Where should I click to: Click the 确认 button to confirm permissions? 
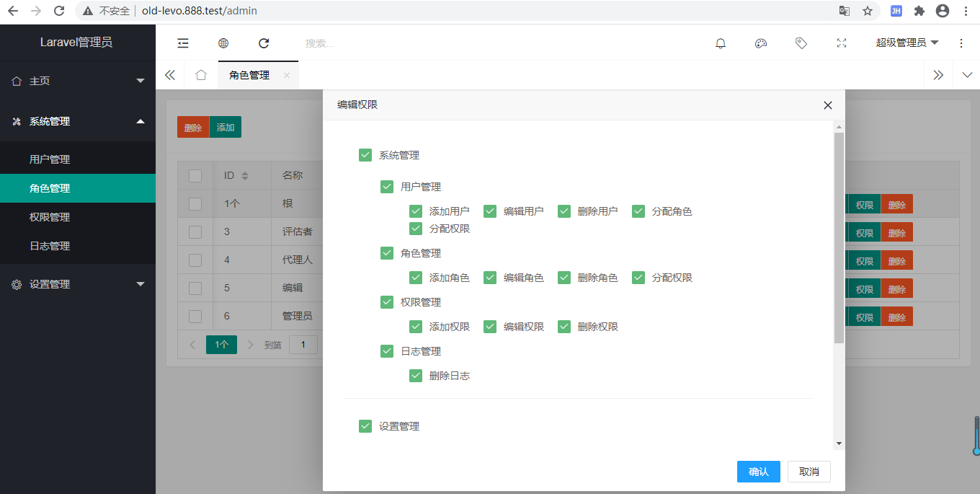tap(758, 472)
